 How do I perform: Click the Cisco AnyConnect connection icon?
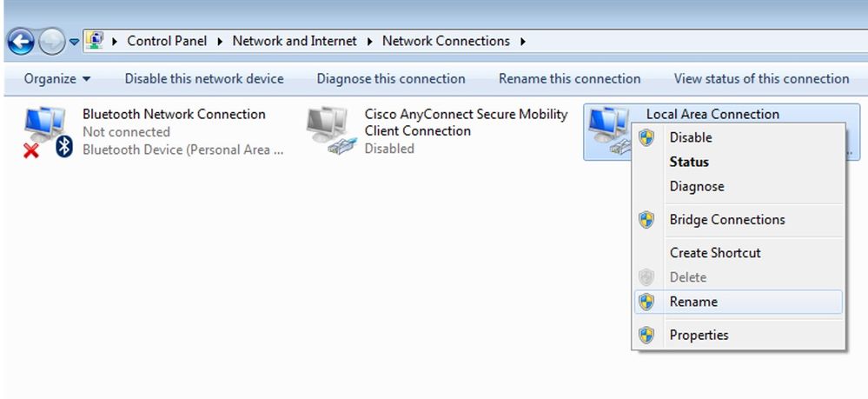click(330, 131)
